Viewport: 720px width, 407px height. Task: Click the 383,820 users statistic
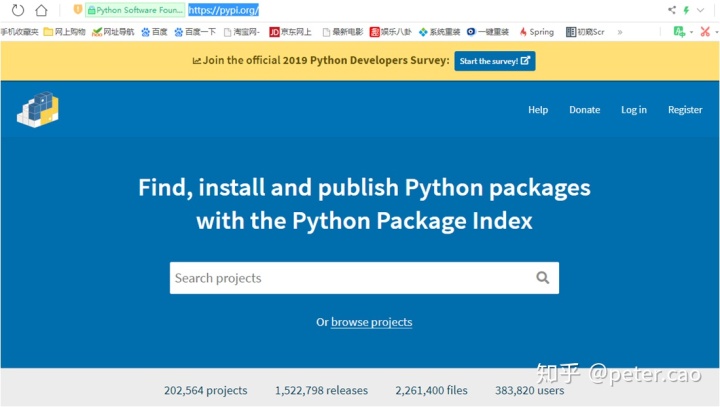(x=529, y=390)
